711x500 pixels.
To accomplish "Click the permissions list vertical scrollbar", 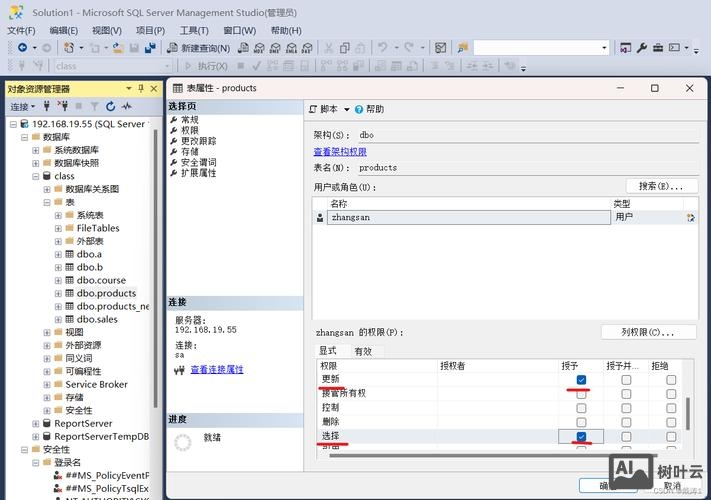I will click(x=688, y=412).
